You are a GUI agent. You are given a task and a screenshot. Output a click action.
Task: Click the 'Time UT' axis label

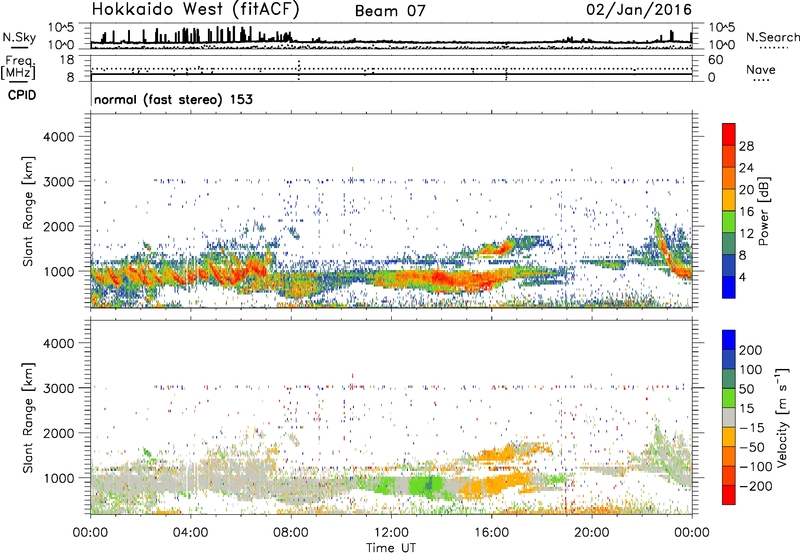click(391, 548)
